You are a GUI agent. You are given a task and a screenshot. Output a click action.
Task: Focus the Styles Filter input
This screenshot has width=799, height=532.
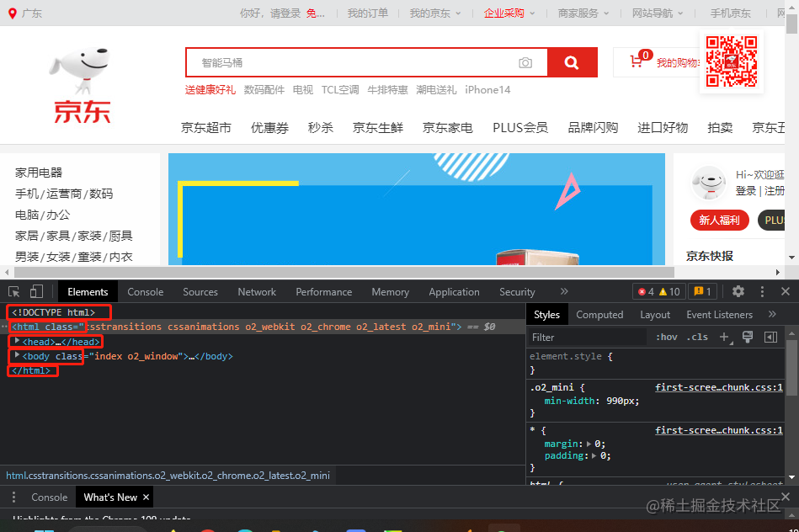pos(587,337)
